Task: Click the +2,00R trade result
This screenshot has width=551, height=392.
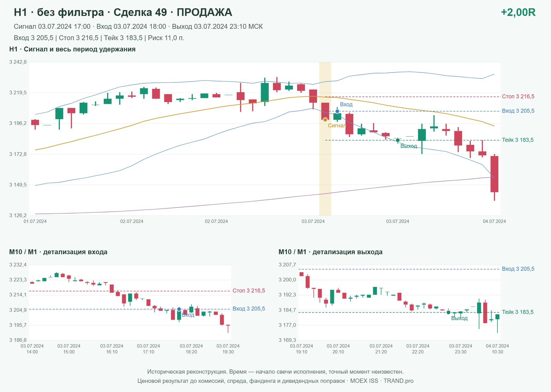Action: (x=518, y=12)
